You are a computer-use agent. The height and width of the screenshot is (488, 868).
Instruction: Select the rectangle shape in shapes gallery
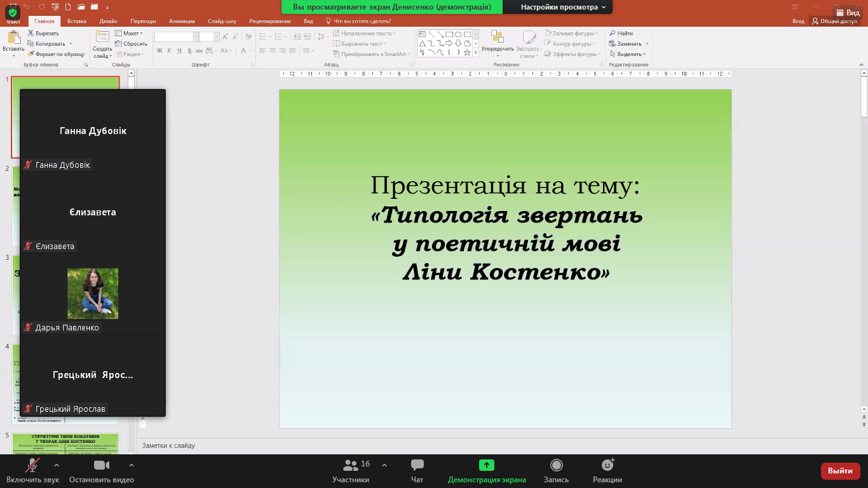(x=449, y=34)
